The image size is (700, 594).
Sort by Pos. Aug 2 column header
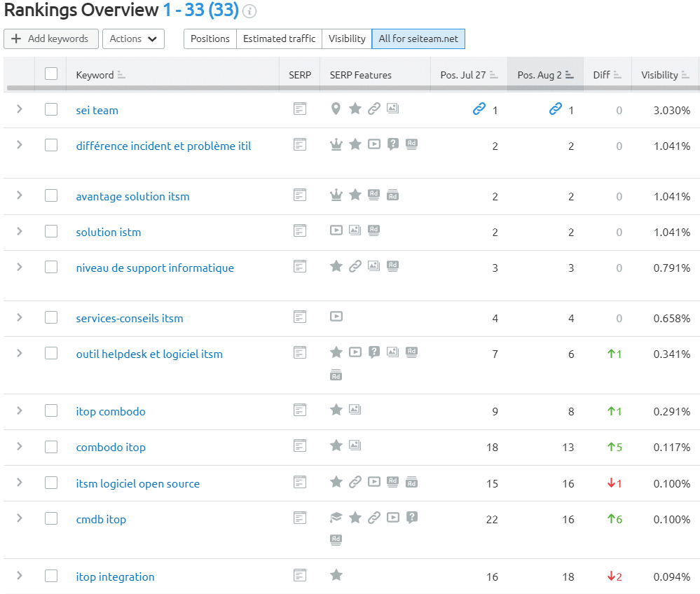[x=540, y=75]
